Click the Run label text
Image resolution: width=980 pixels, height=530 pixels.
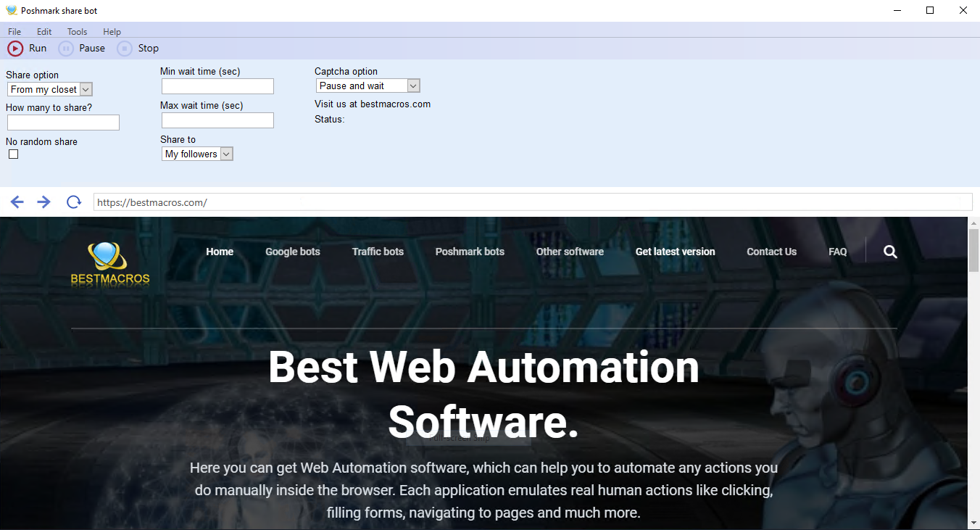click(38, 49)
